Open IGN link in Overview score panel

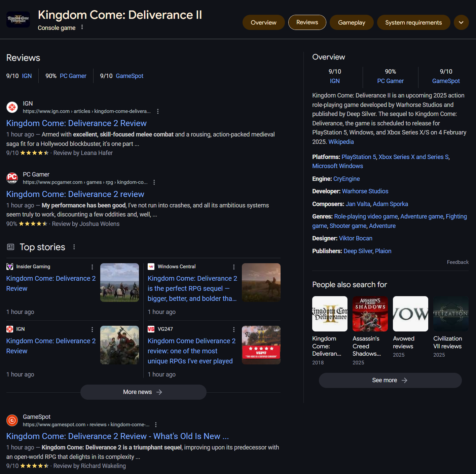click(x=335, y=81)
